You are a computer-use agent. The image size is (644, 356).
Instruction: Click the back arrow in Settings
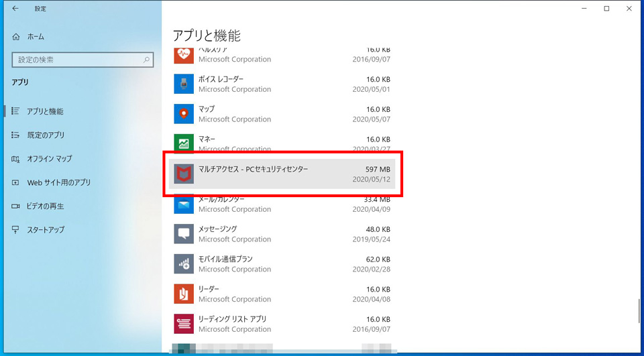pyautogui.click(x=15, y=9)
